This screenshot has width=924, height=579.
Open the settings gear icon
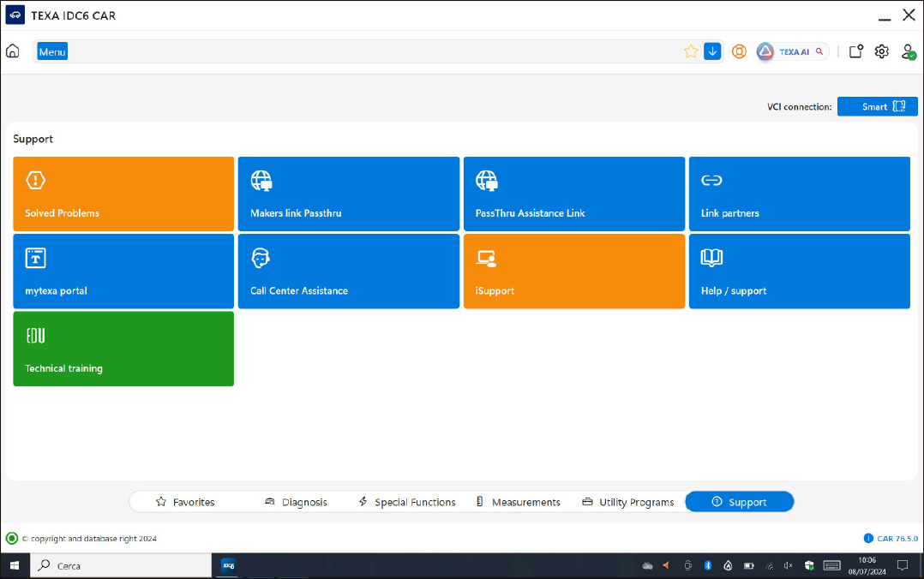tap(882, 51)
